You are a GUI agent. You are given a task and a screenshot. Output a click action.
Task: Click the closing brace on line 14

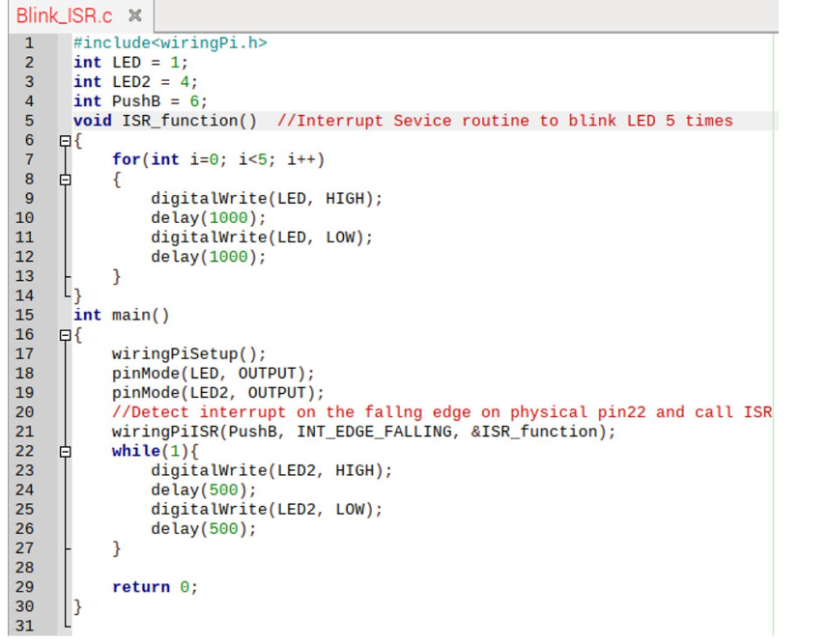coord(77,295)
